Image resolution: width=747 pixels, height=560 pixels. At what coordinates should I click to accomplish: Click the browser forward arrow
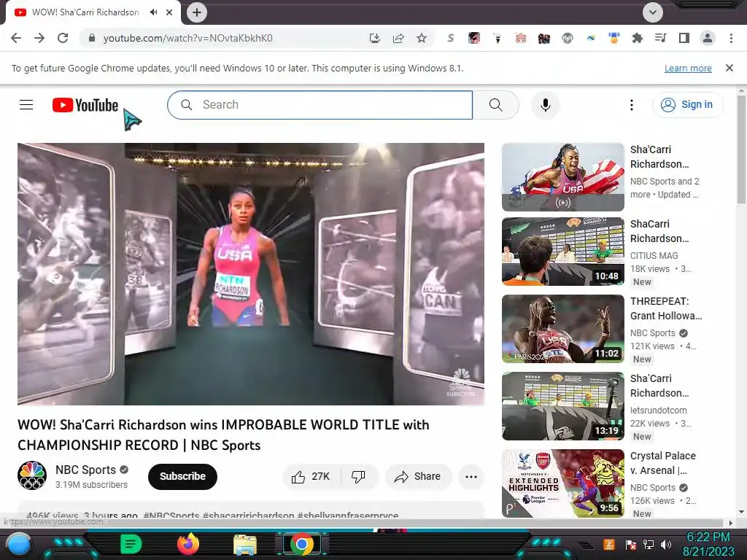pyautogui.click(x=39, y=38)
